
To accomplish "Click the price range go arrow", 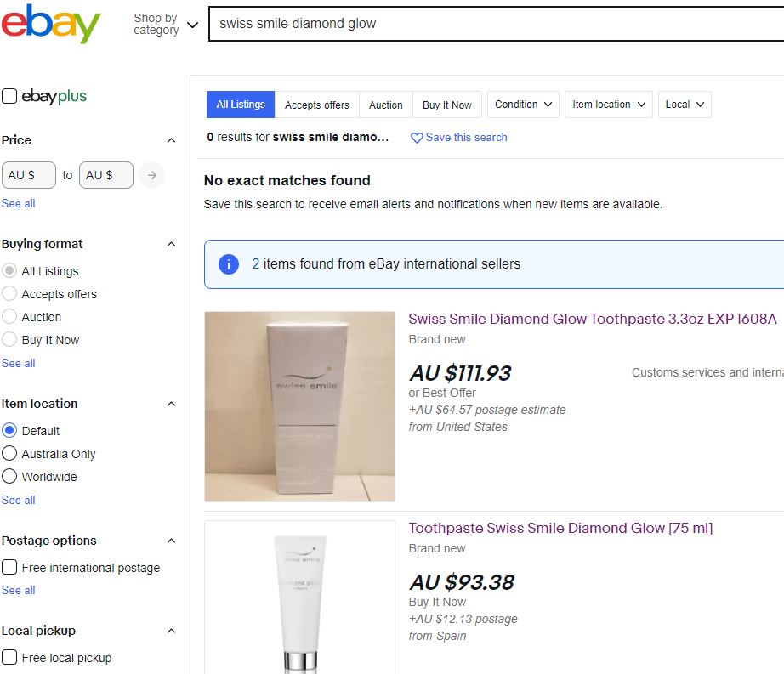I will pos(152,175).
